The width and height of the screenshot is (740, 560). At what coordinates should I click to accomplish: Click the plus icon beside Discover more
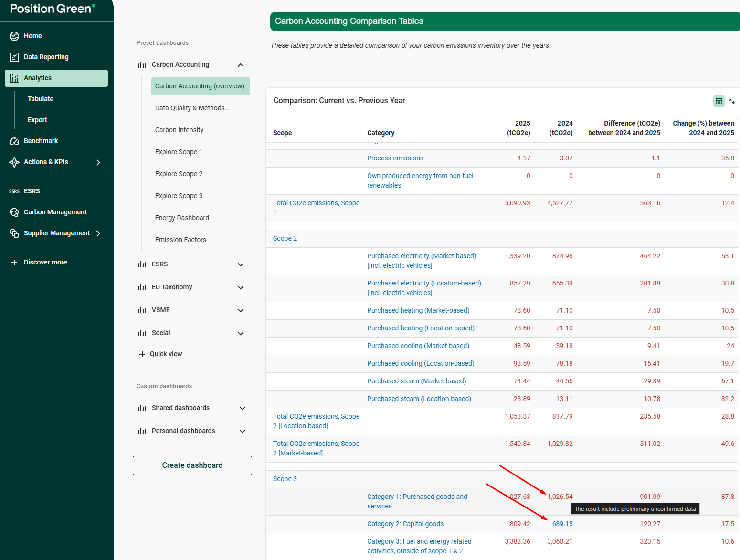tap(14, 263)
